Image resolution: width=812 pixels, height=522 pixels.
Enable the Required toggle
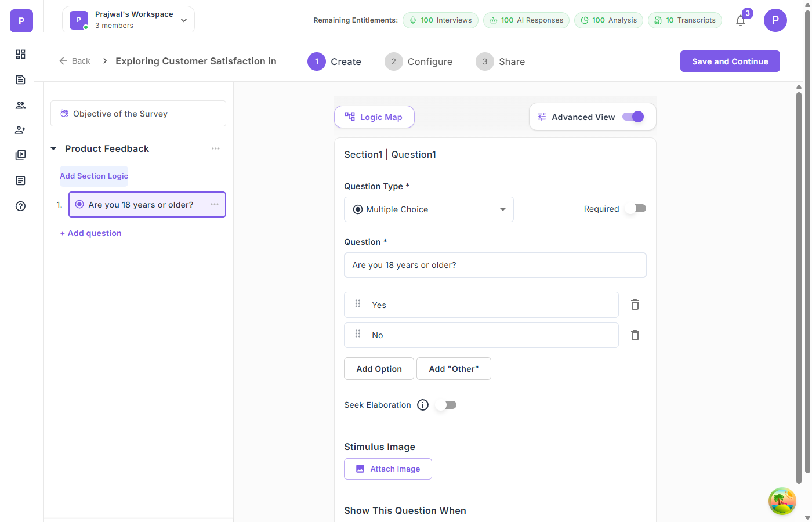[636, 209]
